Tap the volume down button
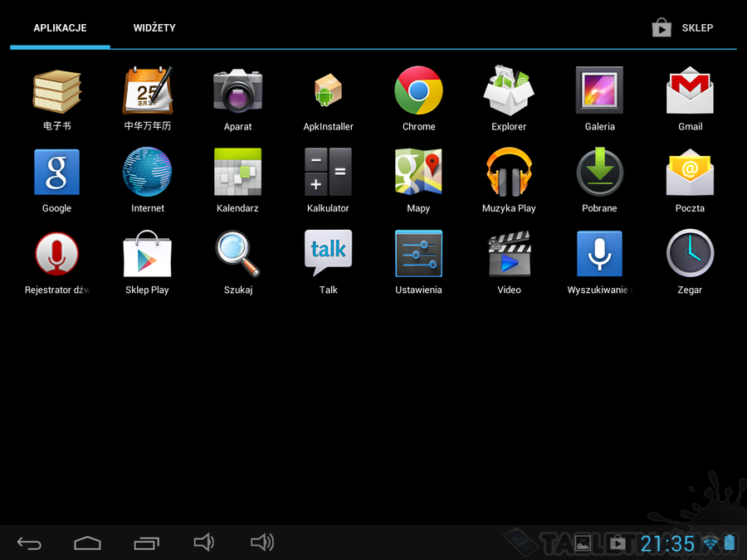This screenshot has height=560, width=747. click(204, 543)
